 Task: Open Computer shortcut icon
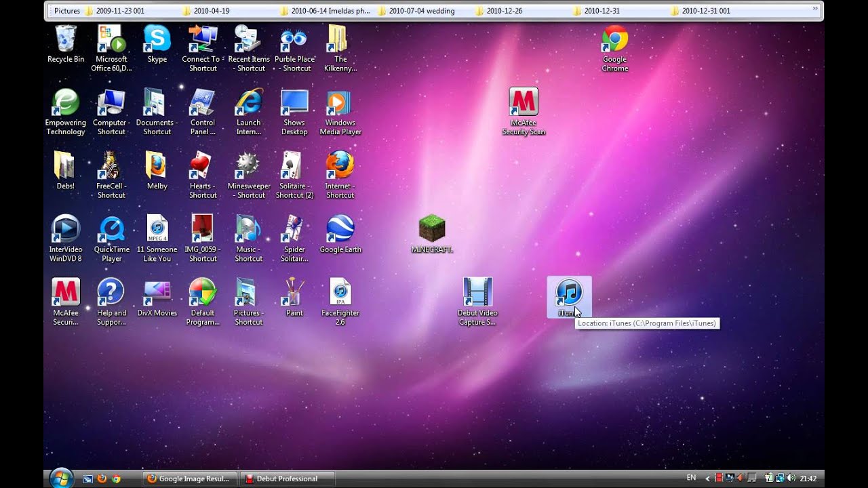tap(111, 113)
